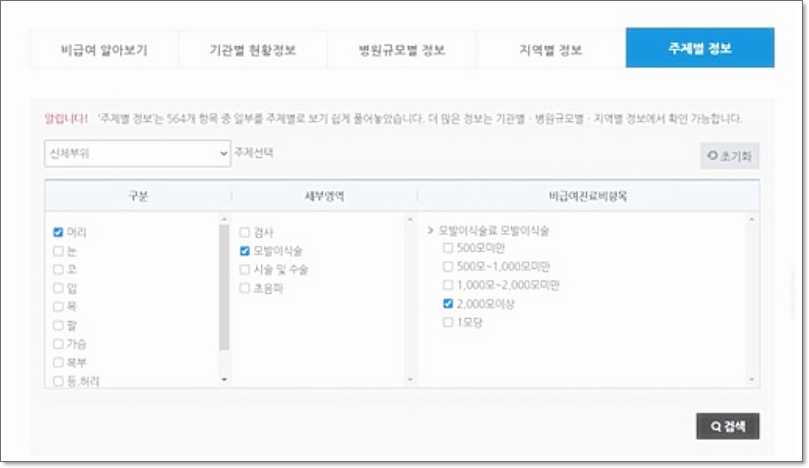
Task: Check the 복부 checkbox
Action: (58, 362)
